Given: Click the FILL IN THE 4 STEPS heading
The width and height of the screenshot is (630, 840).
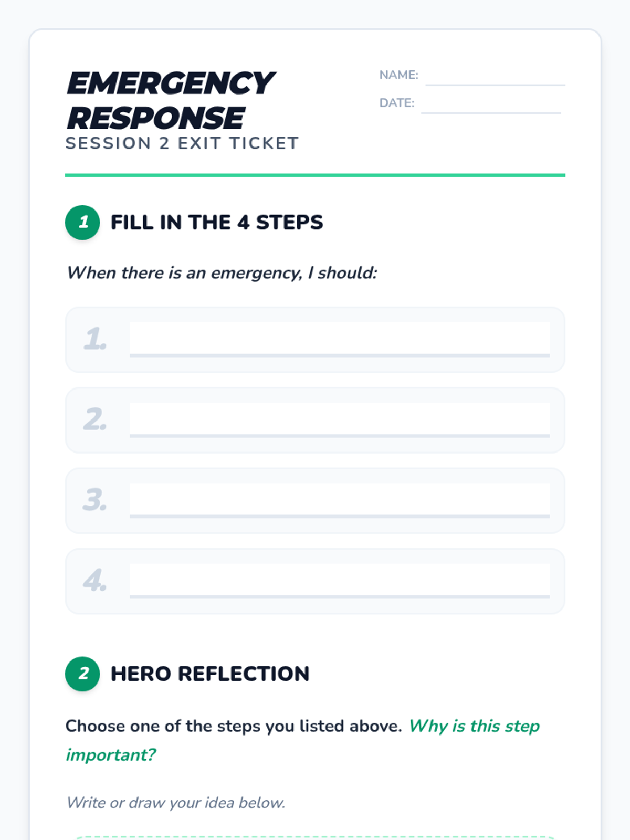Looking at the screenshot, I should (217, 223).
